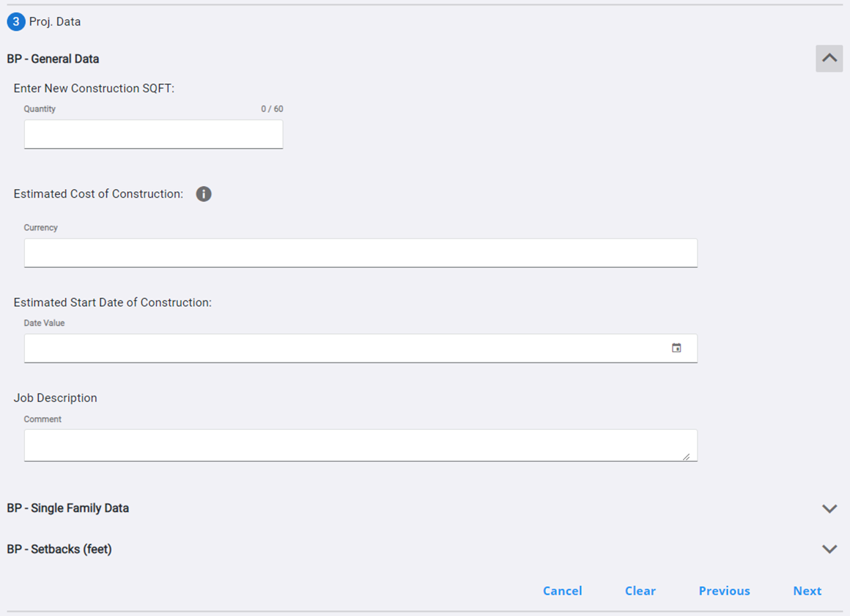Click the Estimated Start Date of Construction label
The height and width of the screenshot is (616, 850).
(x=112, y=303)
